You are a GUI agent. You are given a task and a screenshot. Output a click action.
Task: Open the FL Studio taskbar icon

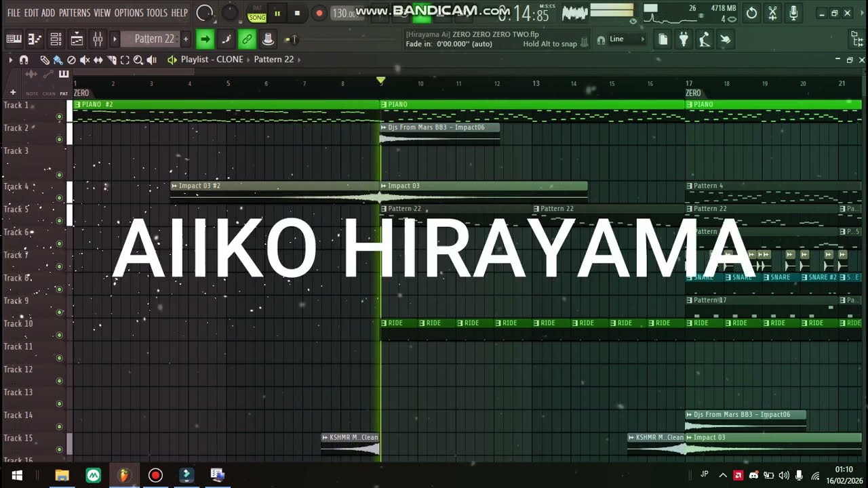point(123,475)
